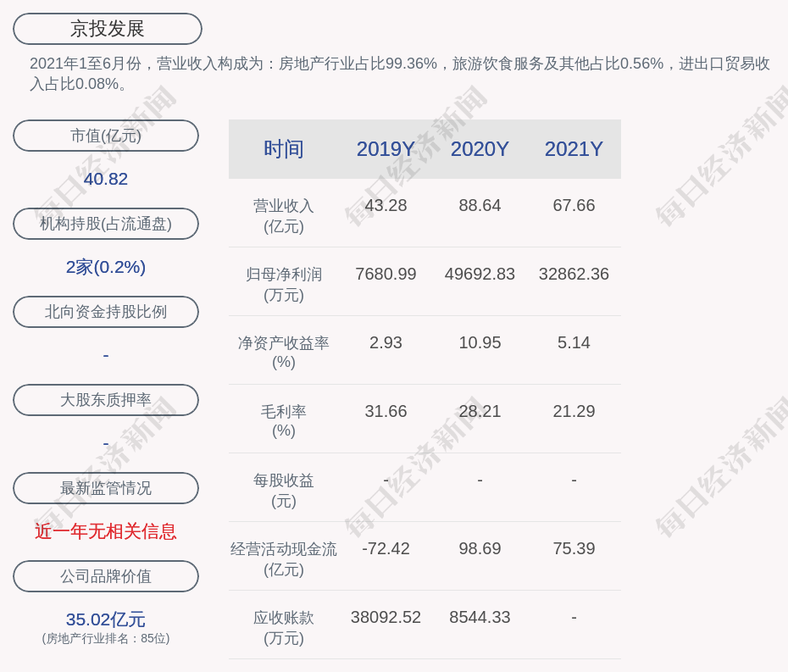Select the brand value 35.02亿元
The height and width of the screenshot is (672, 788).
tap(106, 619)
